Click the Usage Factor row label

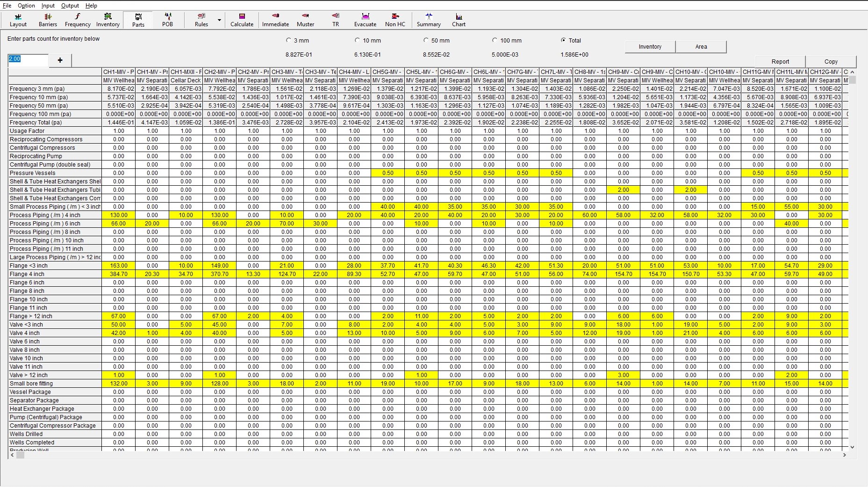coord(55,131)
